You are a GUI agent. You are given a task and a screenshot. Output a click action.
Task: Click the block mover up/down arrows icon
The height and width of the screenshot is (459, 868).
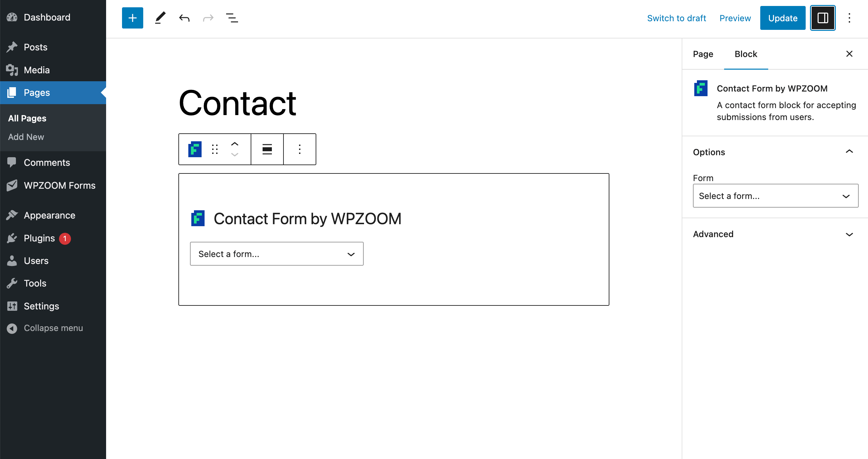[235, 149]
